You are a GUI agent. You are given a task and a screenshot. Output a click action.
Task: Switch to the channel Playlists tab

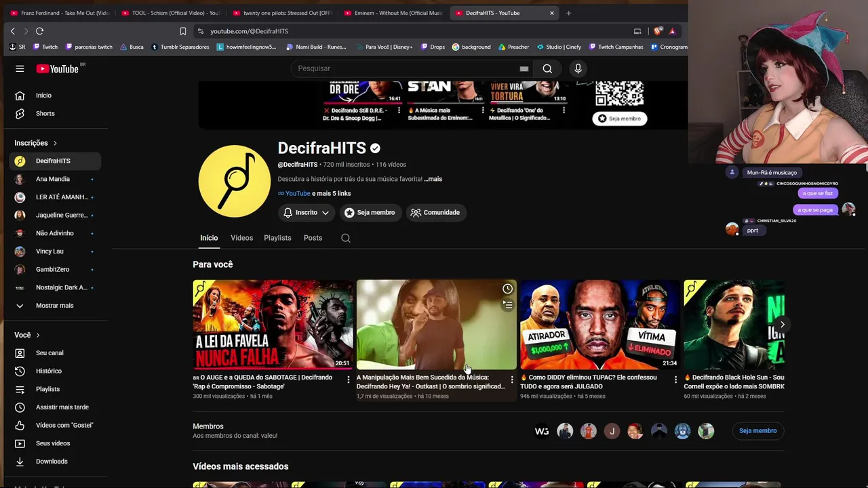coord(277,238)
